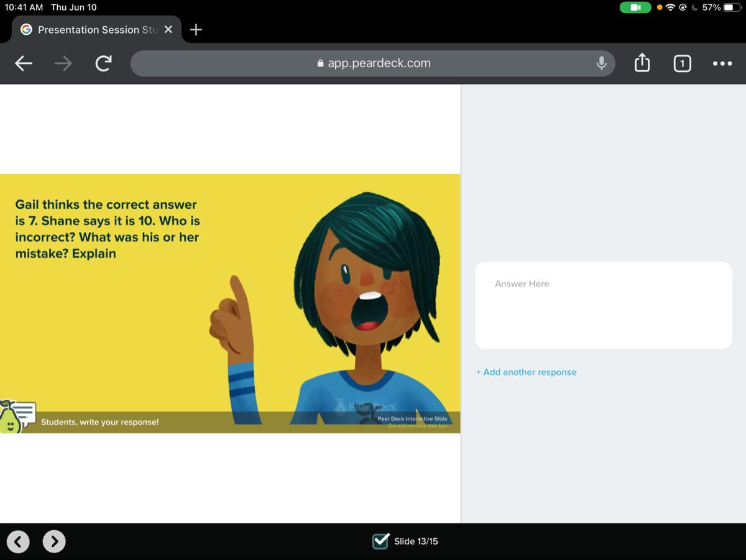Tap the green screen recording indicator

635,7
